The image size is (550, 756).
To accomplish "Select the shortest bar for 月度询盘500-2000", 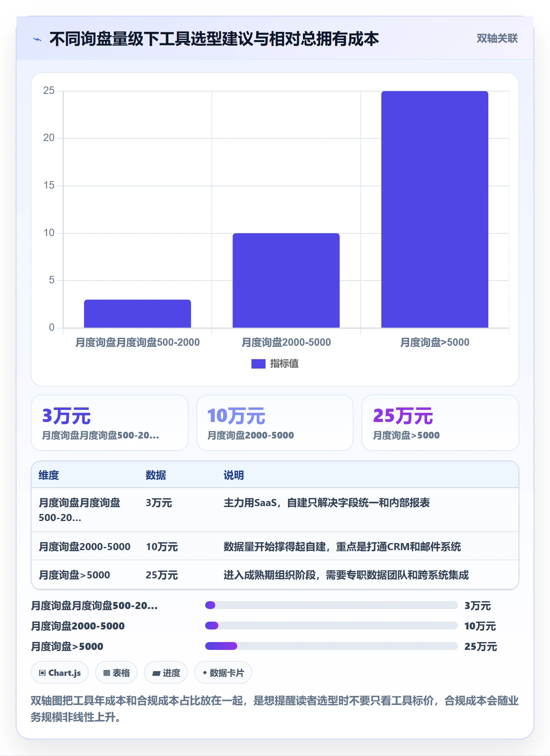I will coord(137,314).
